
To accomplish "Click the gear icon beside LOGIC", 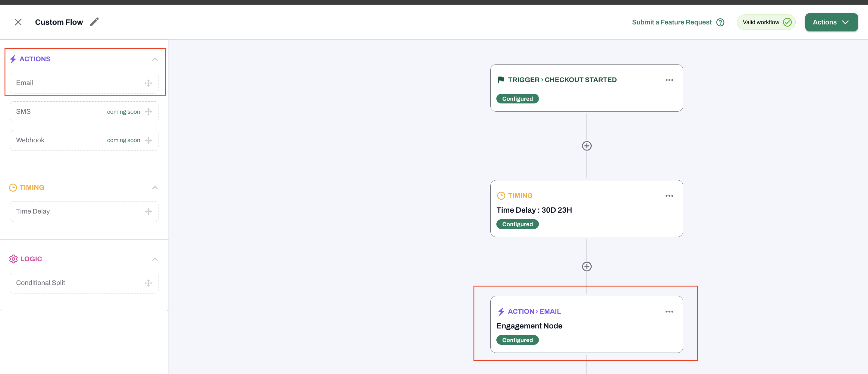I will coord(13,259).
